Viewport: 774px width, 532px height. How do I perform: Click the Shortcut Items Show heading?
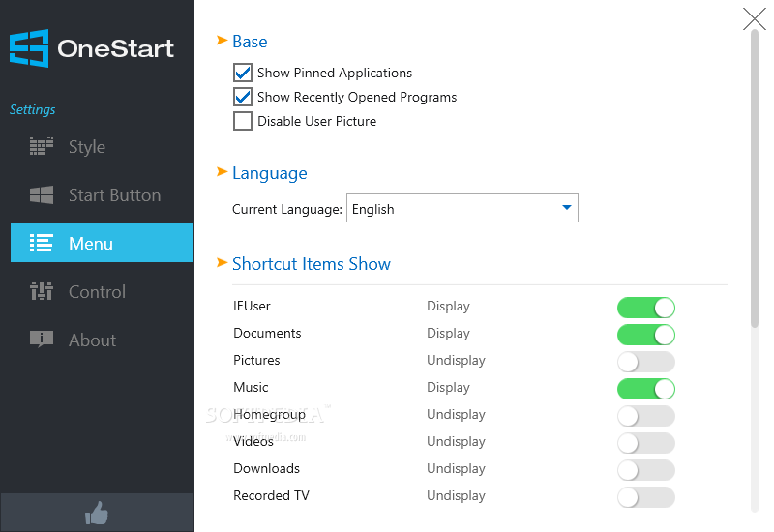(x=312, y=264)
